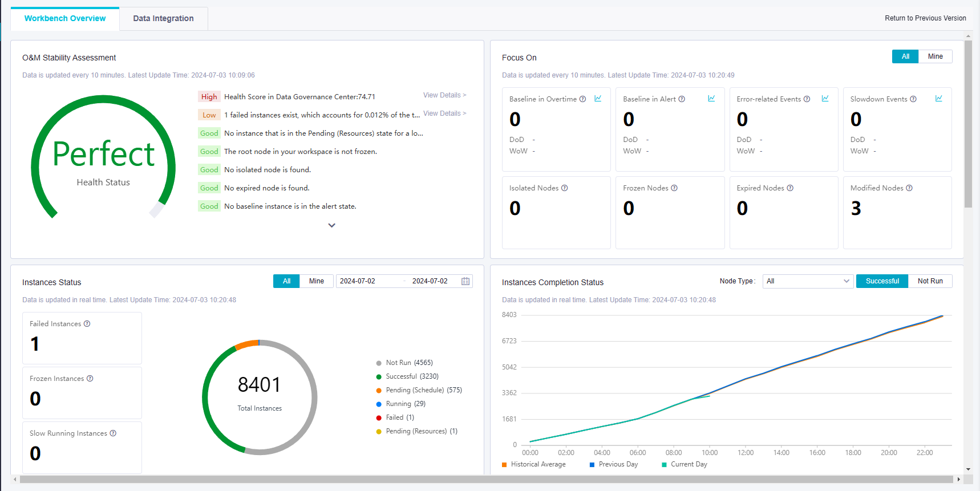Screen dimensions: 980x491
Task: Click the Running (29) legend label
Action: pos(406,404)
